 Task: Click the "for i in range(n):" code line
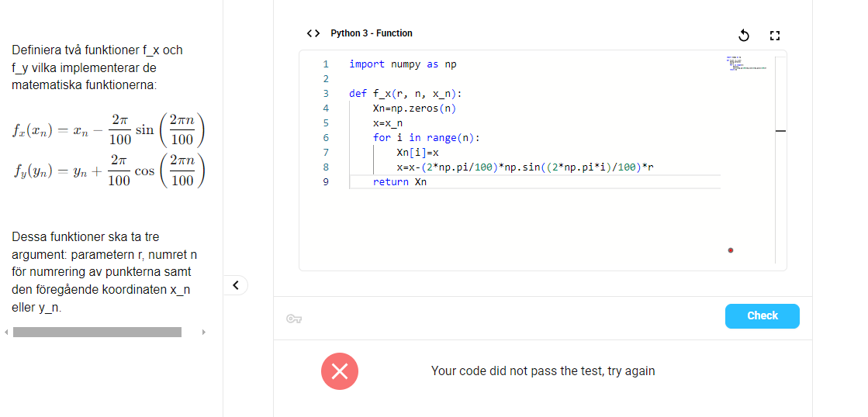[x=427, y=138]
